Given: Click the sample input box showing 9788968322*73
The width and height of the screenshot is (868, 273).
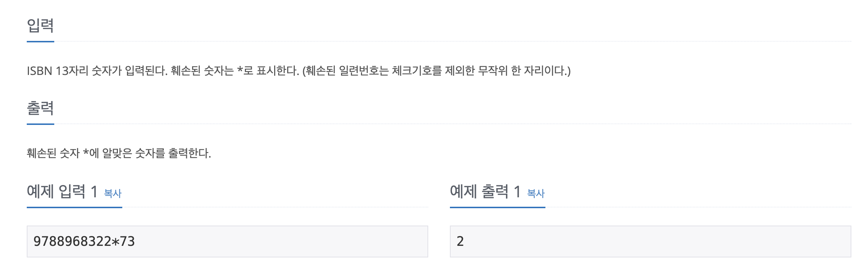Looking at the screenshot, I should (227, 241).
